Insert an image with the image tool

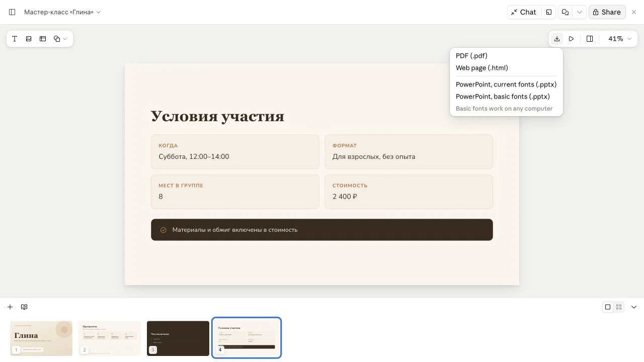[29, 39]
